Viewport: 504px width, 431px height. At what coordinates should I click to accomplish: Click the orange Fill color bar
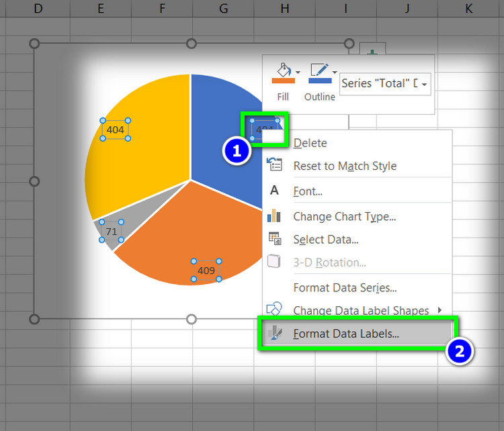(x=283, y=81)
